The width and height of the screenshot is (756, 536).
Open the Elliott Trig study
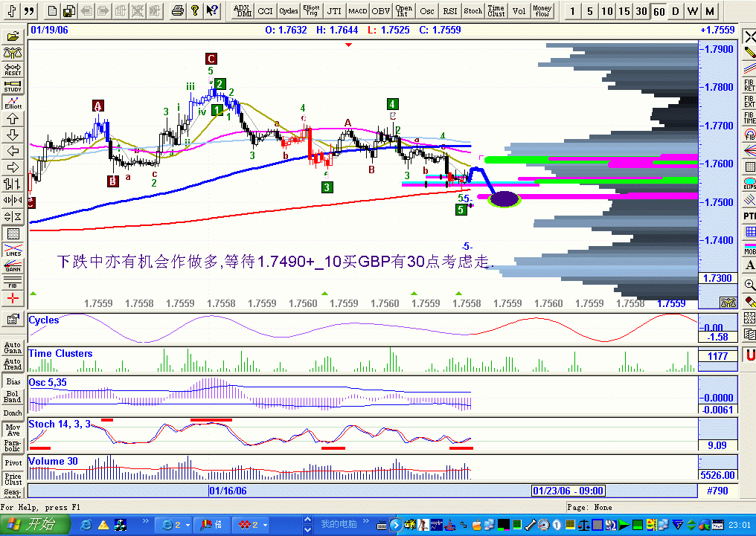312,10
